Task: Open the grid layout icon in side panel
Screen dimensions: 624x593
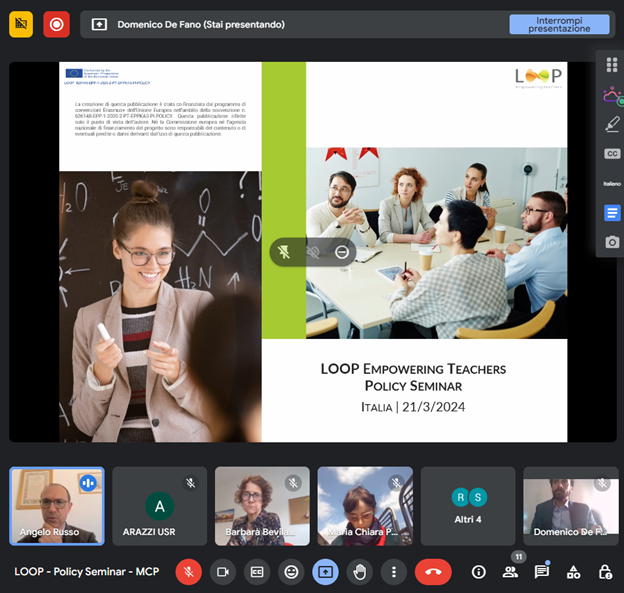Action: (x=612, y=65)
